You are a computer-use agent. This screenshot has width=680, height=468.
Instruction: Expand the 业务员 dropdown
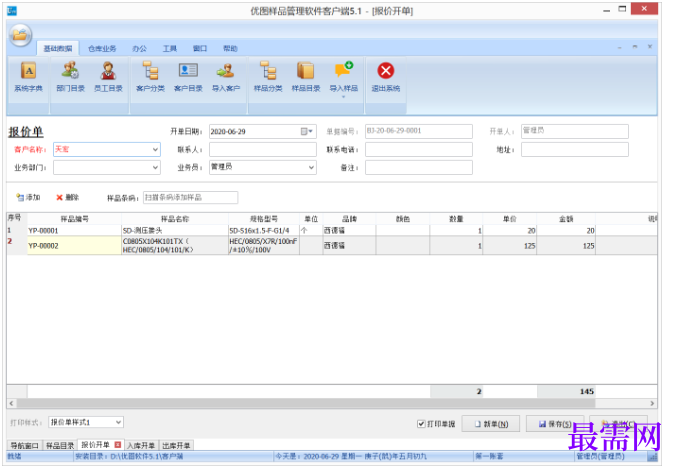[x=311, y=167]
